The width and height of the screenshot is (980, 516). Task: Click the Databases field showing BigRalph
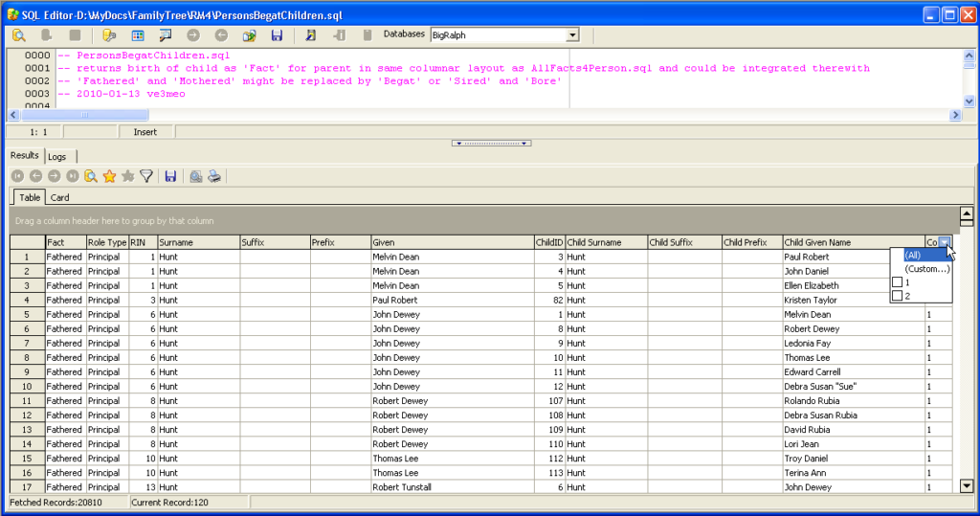tap(498, 35)
